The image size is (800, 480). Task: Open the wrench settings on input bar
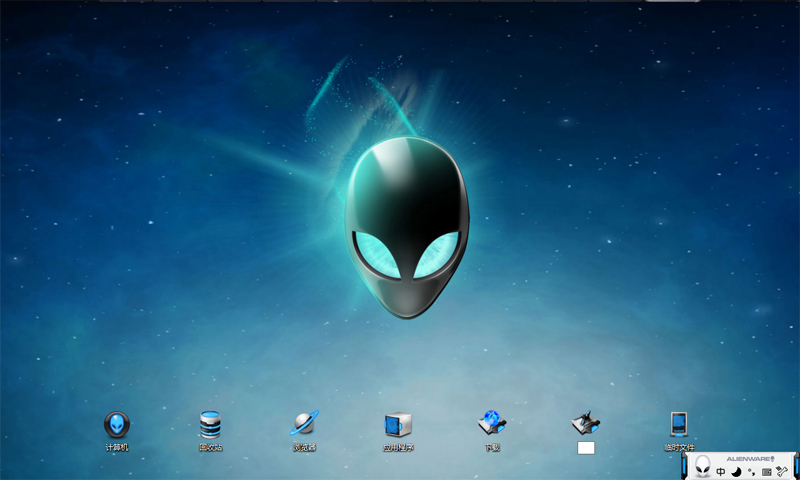[x=782, y=471]
